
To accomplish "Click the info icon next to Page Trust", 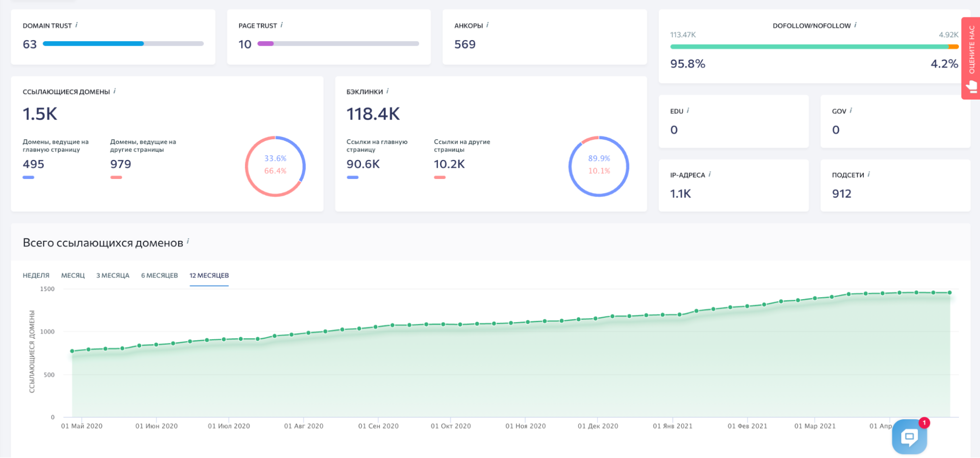I will coord(281,25).
